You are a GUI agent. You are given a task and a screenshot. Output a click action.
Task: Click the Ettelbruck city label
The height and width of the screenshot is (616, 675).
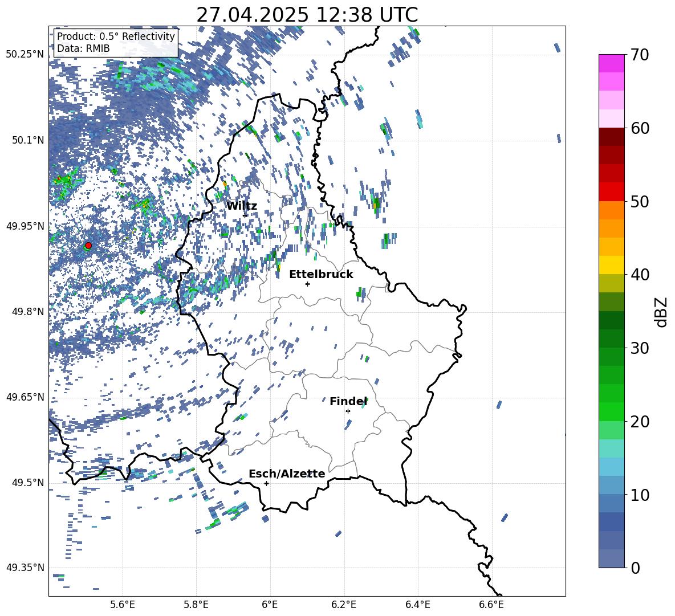321,275
